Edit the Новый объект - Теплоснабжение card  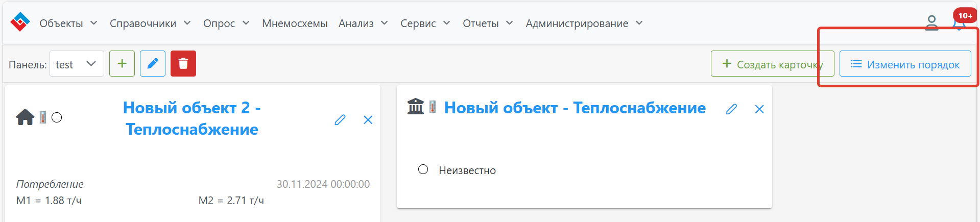732,109
